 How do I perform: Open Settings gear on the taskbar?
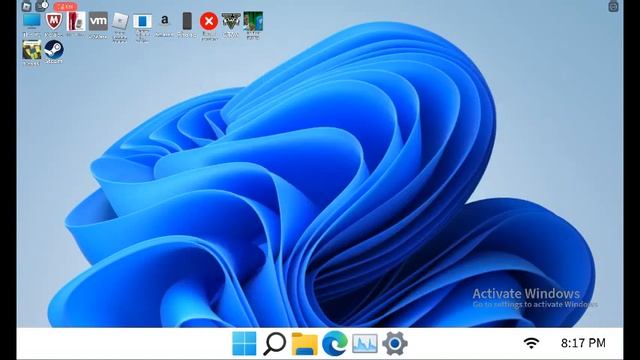[x=395, y=344]
